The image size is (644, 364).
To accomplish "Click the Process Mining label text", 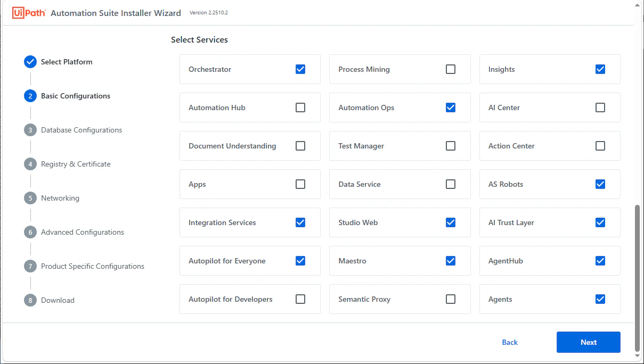I will [x=364, y=69].
